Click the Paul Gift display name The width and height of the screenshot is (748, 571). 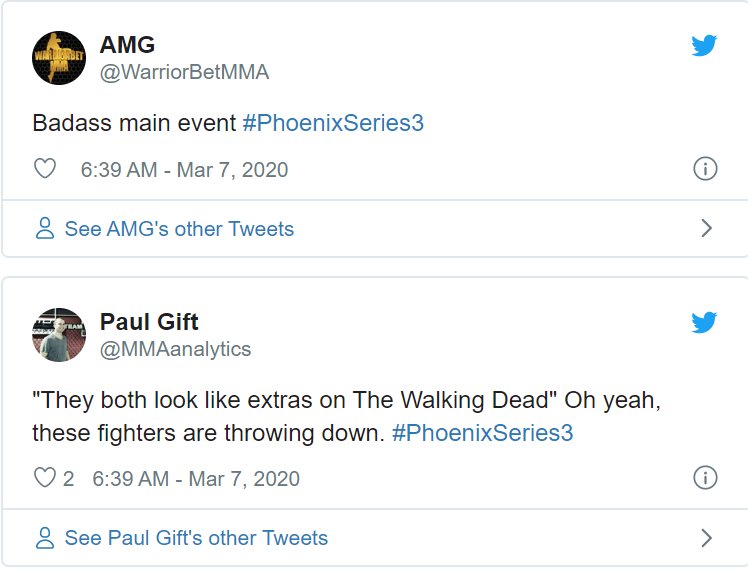pyautogui.click(x=149, y=322)
